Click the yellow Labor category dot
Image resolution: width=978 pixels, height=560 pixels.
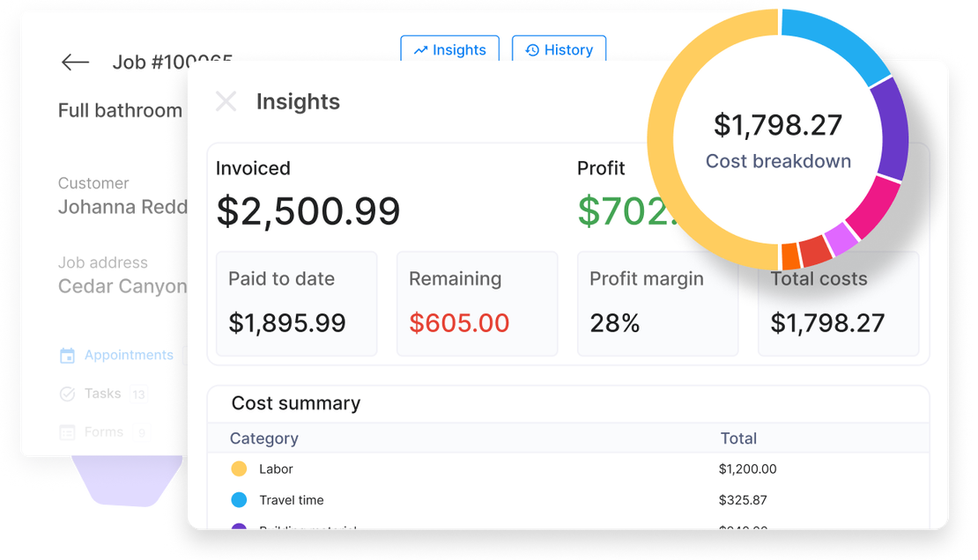coord(239,468)
